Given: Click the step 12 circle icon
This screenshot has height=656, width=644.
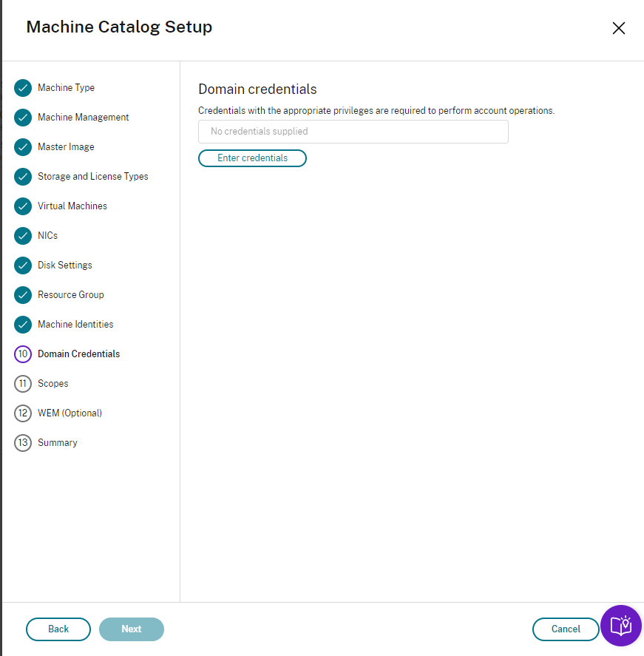Looking at the screenshot, I should (x=23, y=413).
